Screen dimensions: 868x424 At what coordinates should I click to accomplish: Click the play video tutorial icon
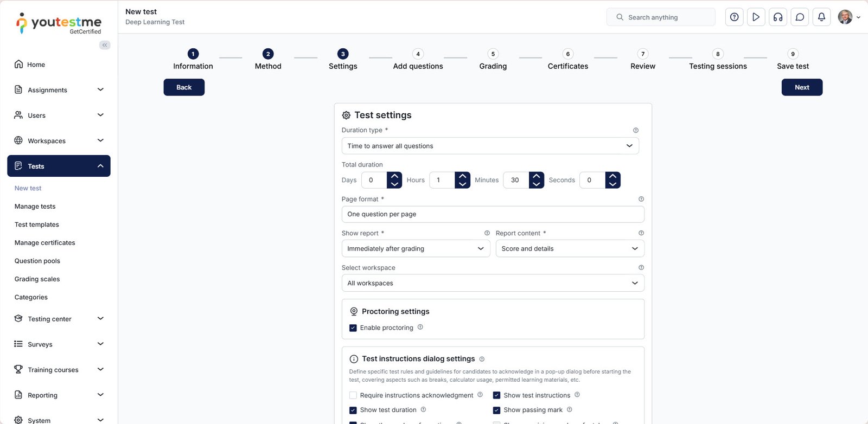[x=756, y=17]
